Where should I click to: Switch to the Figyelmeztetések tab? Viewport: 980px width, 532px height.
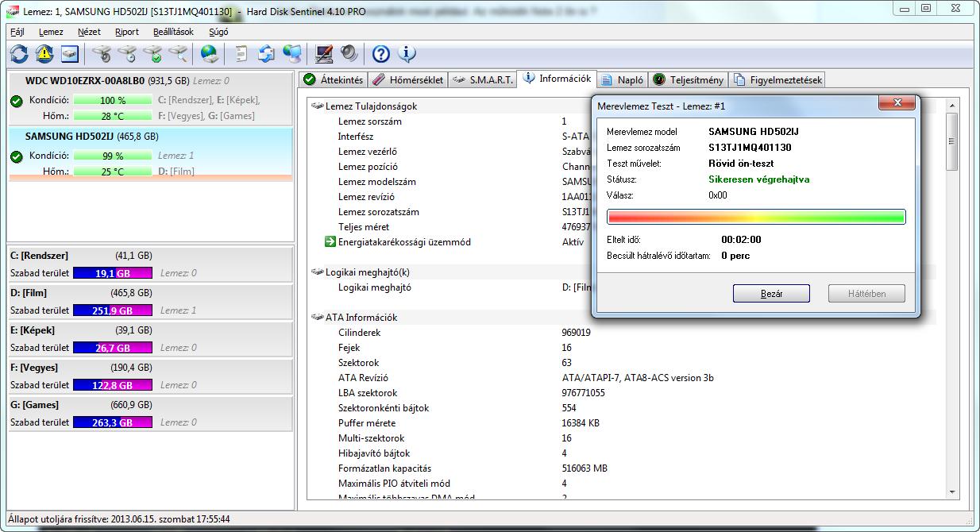coord(777,79)
